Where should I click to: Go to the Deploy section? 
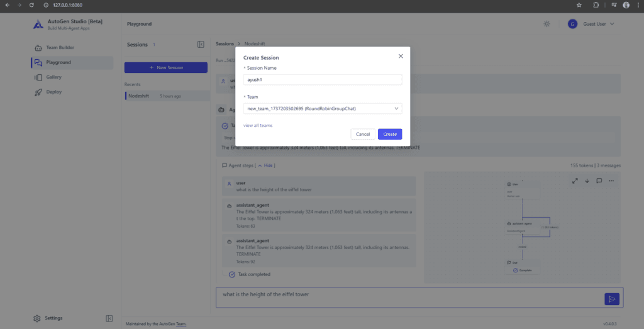pyautogui.click(x=72, y=92)
